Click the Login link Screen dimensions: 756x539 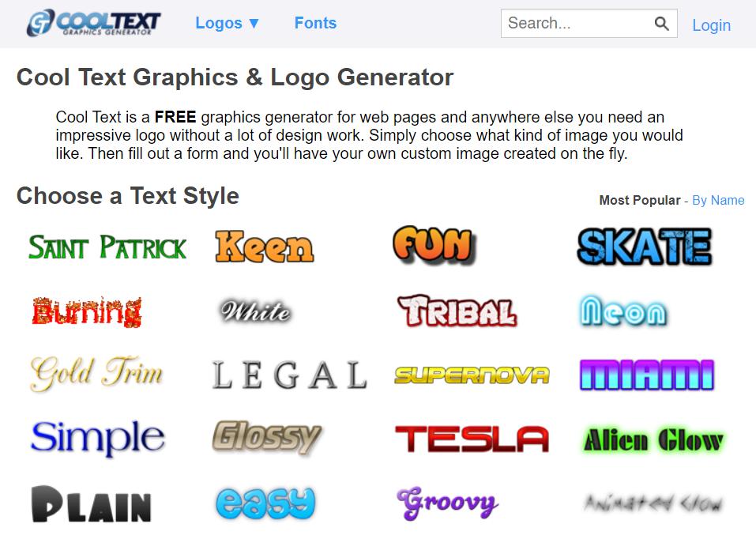tap(710, 25)
